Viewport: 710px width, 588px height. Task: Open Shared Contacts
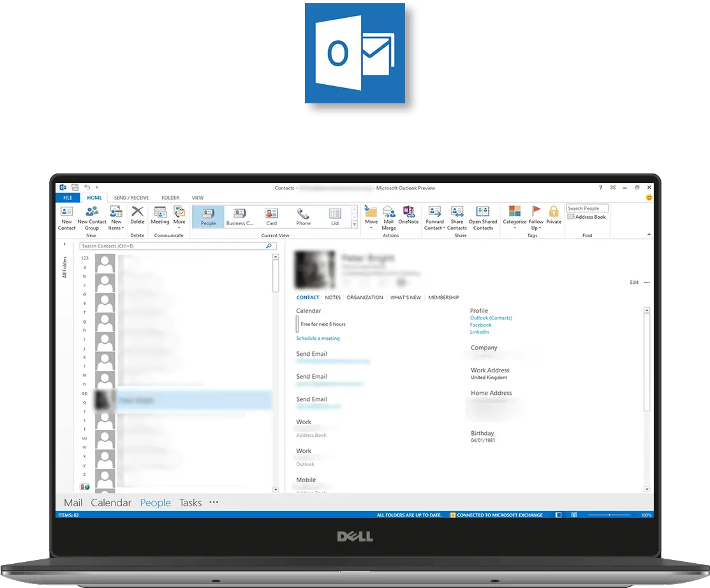coord(483,217)
